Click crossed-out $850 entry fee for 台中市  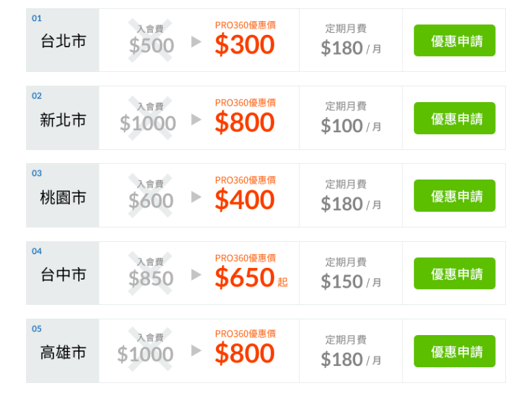pyautogui.click(x=151, y=278)
